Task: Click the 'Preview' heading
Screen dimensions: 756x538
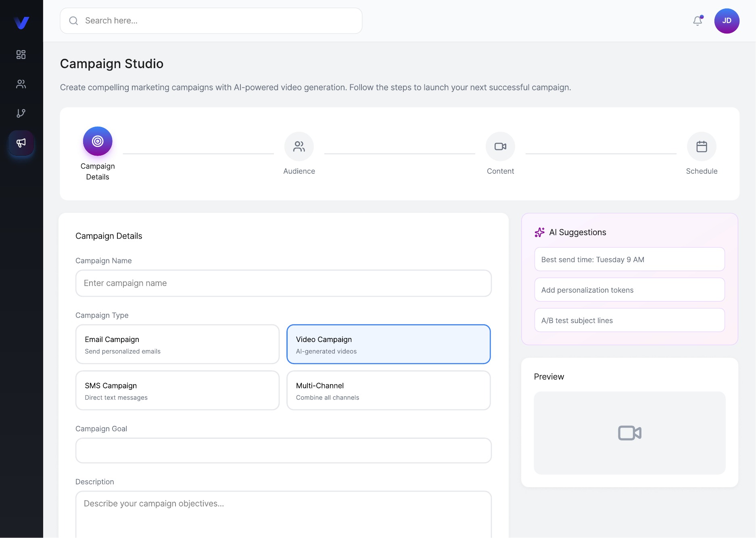Action: coord(549,377)
